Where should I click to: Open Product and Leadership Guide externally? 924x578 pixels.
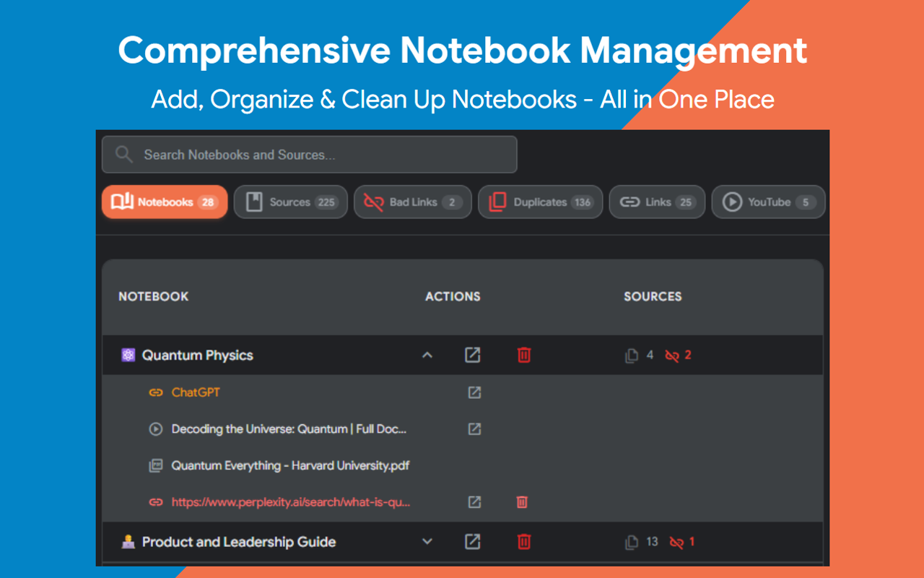click(x=473, y=541)
